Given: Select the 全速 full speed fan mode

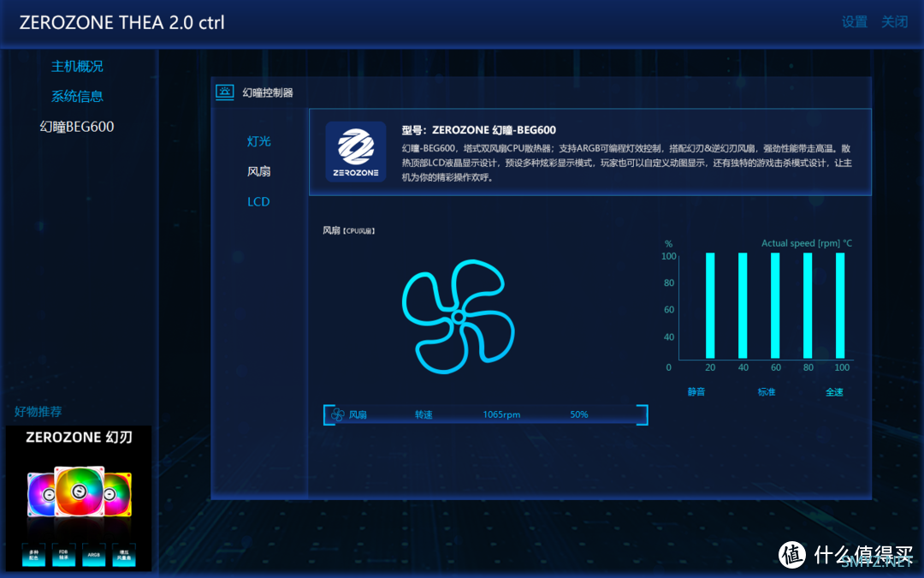Looking at the screenshot, I should tap(834, 391).
